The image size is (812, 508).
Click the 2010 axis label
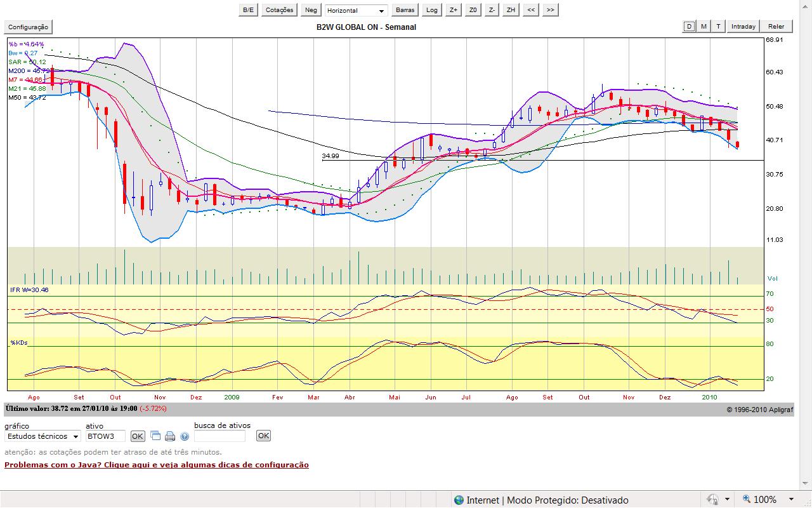click(709, 397)
